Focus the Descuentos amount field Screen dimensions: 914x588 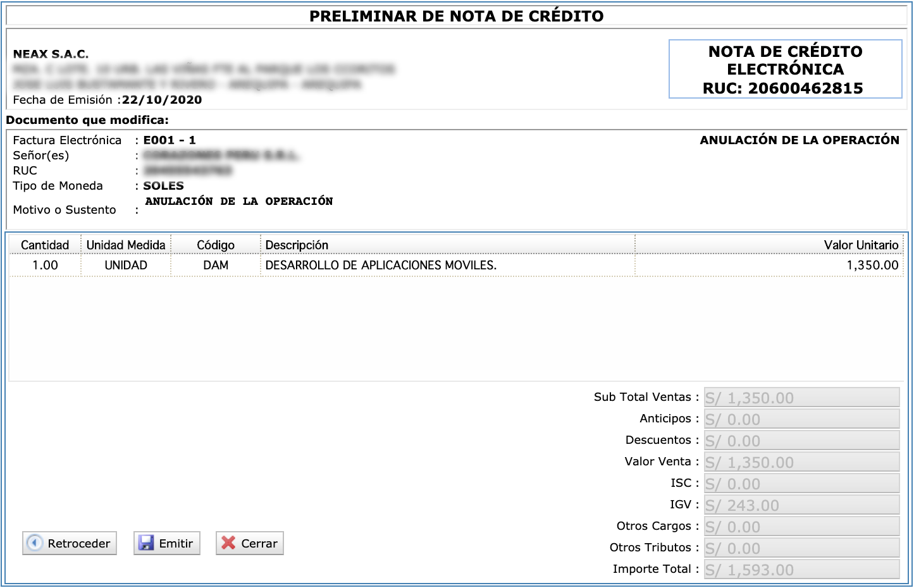tap(801, 441)
